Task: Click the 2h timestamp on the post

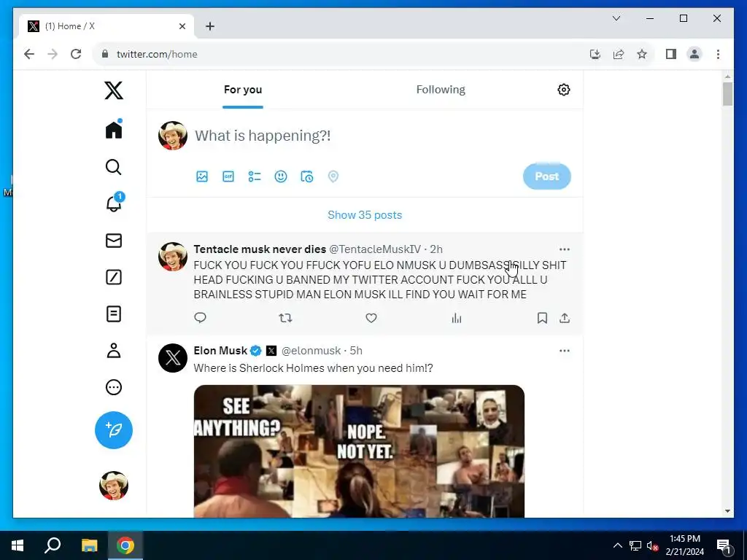Action: click(x=436, y=249)
